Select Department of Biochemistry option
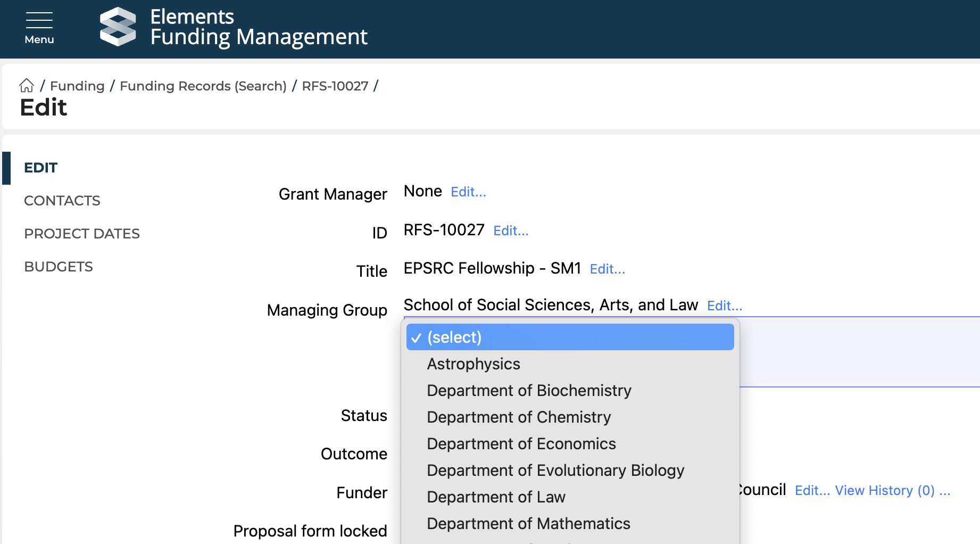 point(529,391)
